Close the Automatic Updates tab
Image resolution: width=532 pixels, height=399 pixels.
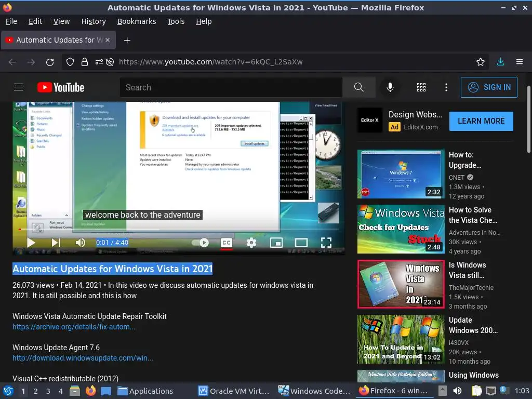pyautogui.click(x=107, y=40)
